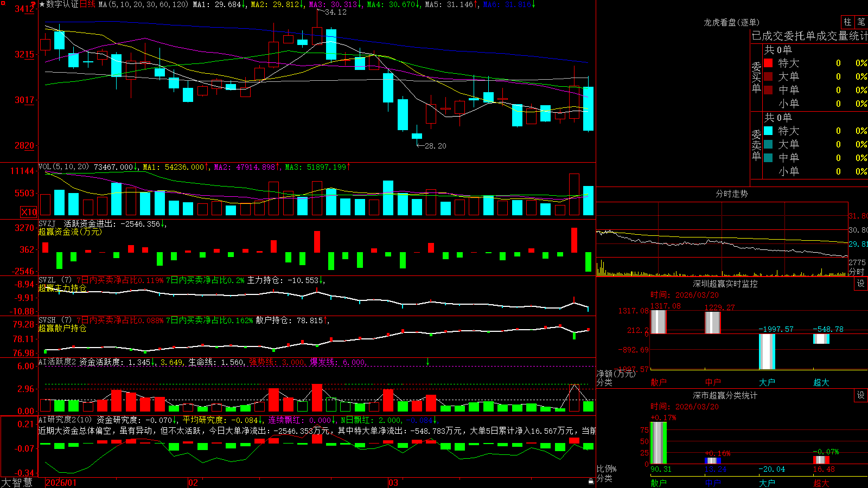The image size is (868, 488).
Task: Toggle 柱 bar display mode
Action: (847, 22)
